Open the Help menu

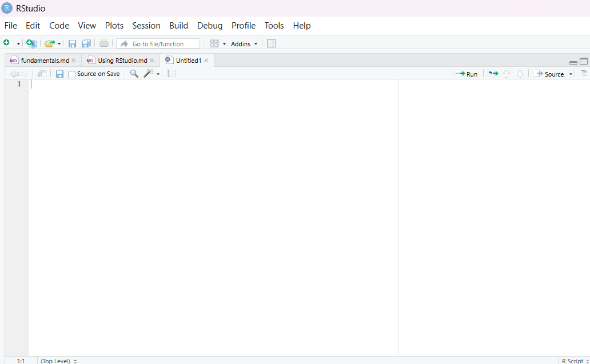pyautogui.click(x=302, y=26)
